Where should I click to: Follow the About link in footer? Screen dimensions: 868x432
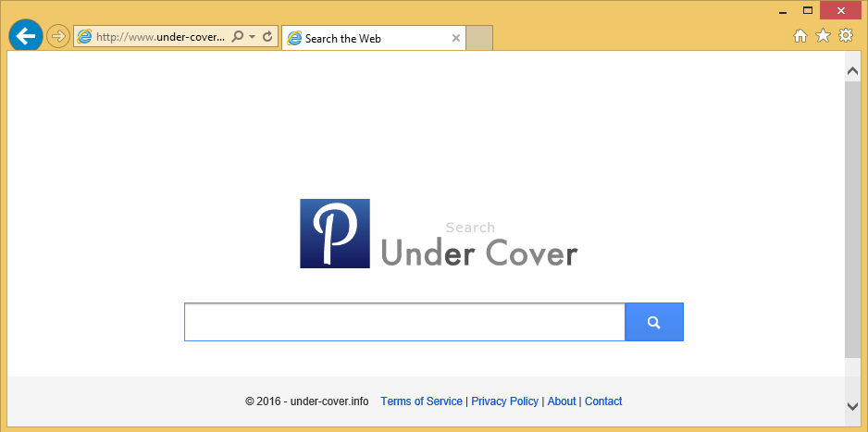click(562, 401)
